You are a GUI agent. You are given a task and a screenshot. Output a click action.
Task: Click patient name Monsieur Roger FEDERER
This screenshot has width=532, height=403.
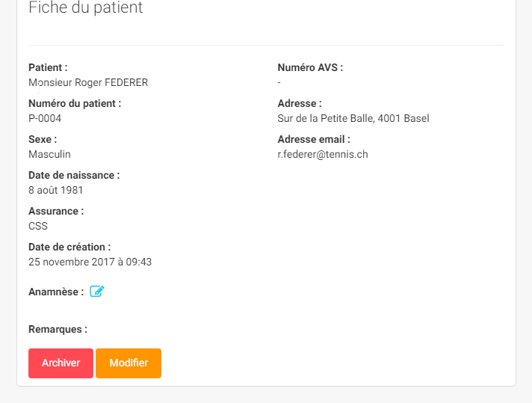pos(88,82)
